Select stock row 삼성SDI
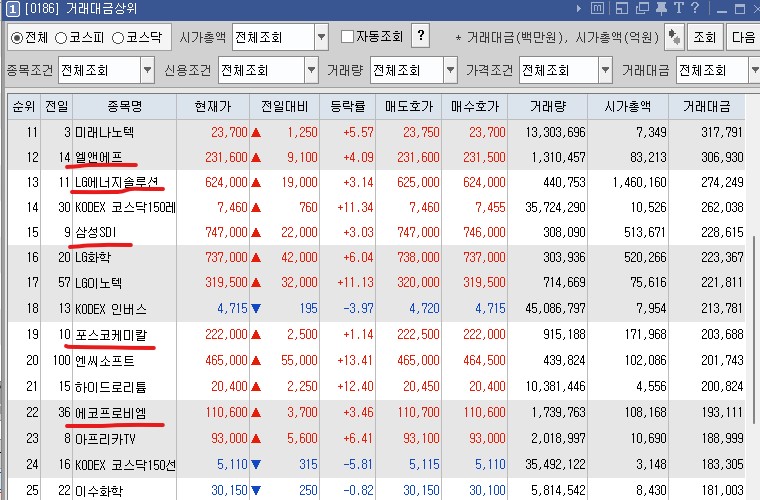The height and width of the screenshot is (500, 760). coord(376,233)
